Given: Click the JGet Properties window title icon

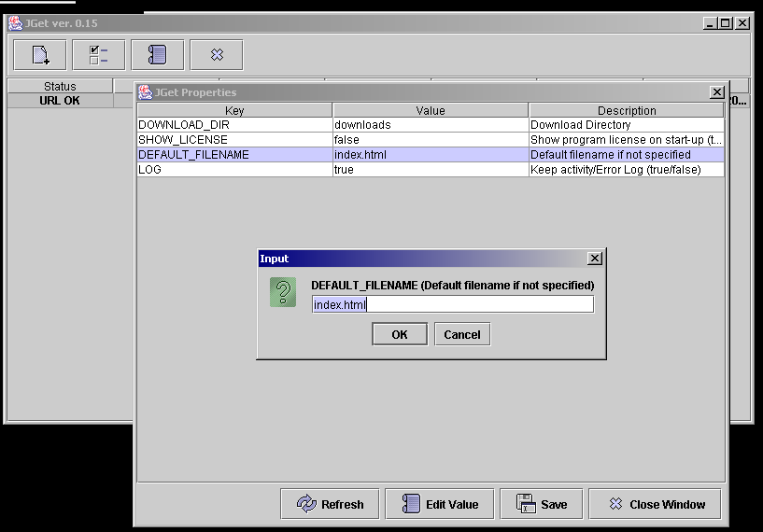Looking at the screenshot, I should click(x=145, y=91).
